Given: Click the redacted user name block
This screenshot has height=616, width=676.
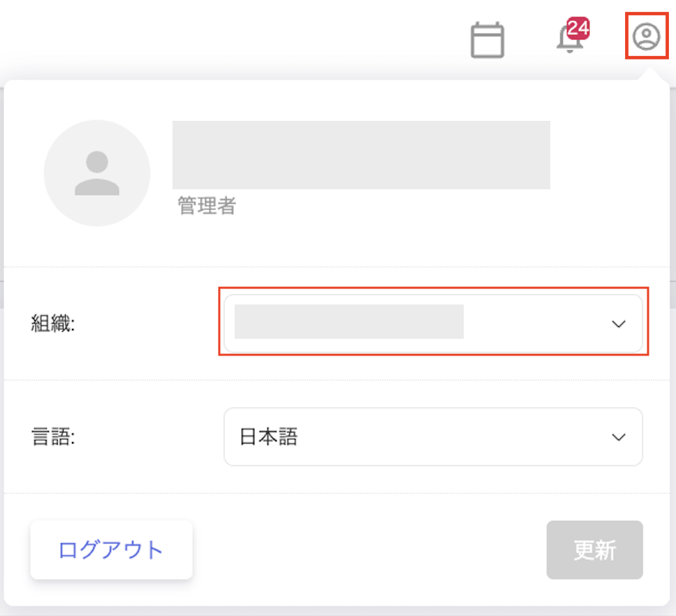Looking at the screenshot, I should pyautogui.click(x=361, y=154).
